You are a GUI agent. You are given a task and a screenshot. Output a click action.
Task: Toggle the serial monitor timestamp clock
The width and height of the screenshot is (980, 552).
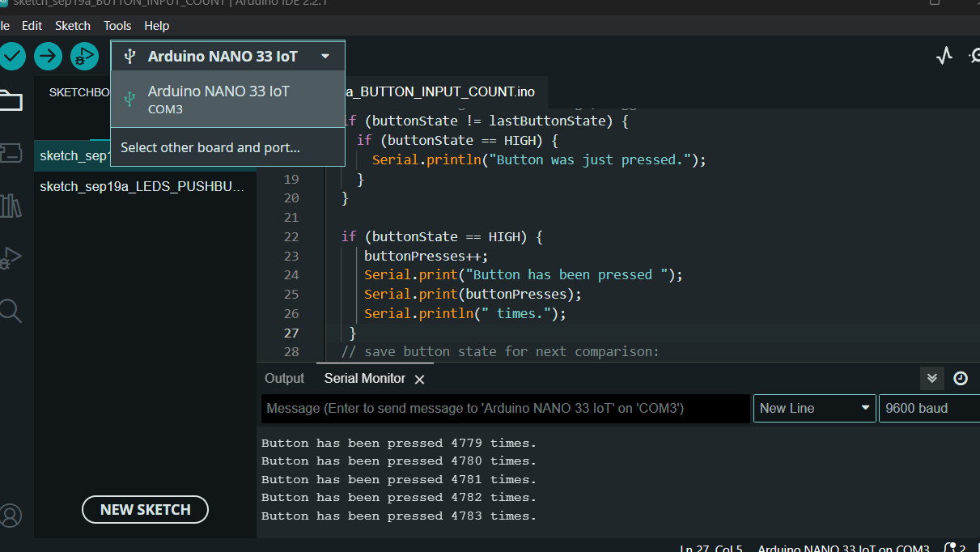point(961,378)
